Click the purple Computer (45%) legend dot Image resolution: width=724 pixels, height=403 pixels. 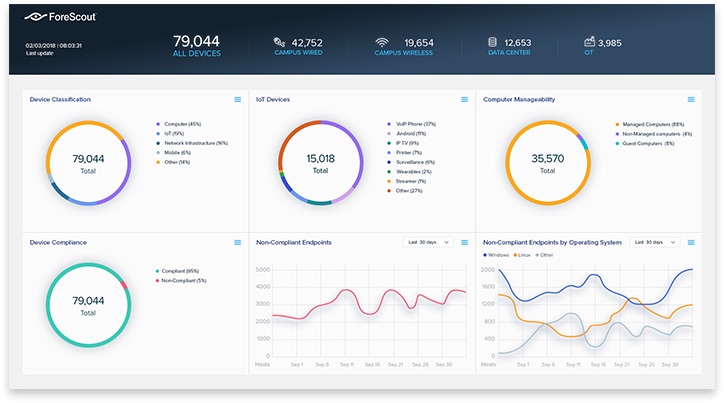pyautogui.click(x=157, y=124)
